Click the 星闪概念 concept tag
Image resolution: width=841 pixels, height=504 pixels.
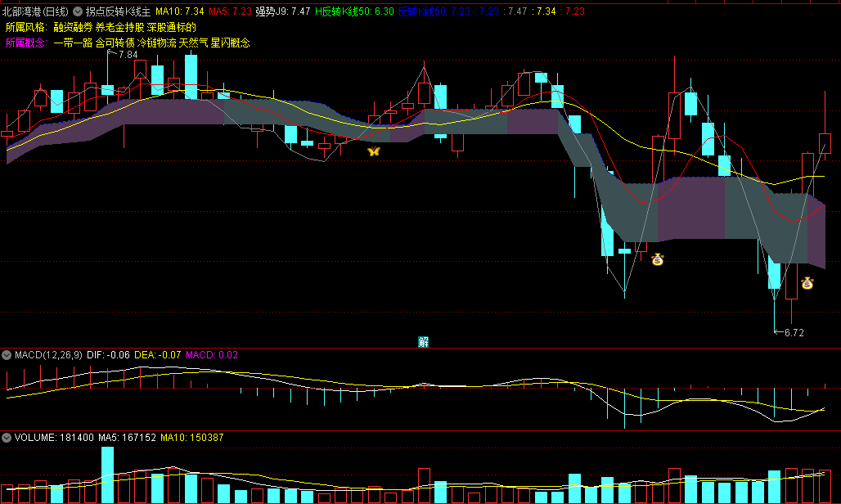click(230, 43)
